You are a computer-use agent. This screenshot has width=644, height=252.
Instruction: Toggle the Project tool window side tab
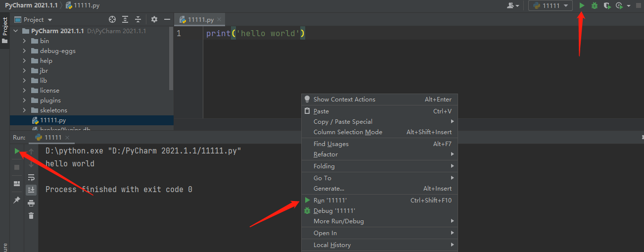(5, 31)
